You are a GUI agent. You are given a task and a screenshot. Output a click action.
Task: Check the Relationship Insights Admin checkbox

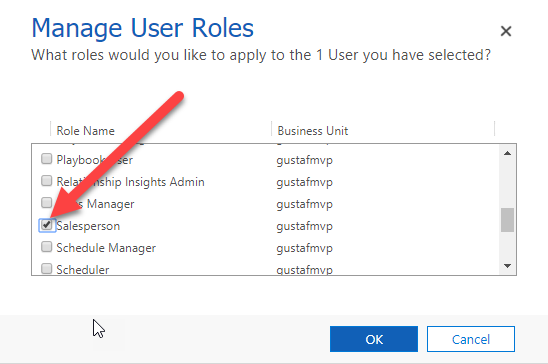(46, 181)
